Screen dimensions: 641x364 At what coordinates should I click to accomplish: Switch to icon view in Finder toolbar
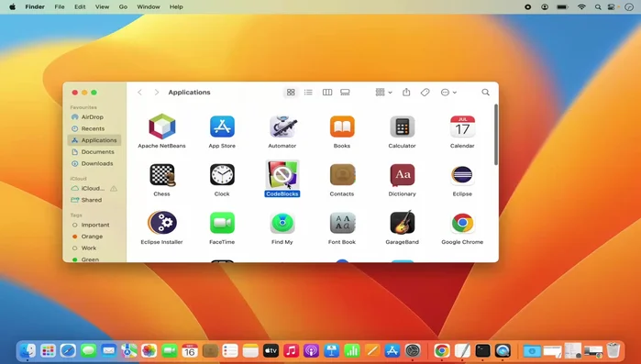point(291,93)
